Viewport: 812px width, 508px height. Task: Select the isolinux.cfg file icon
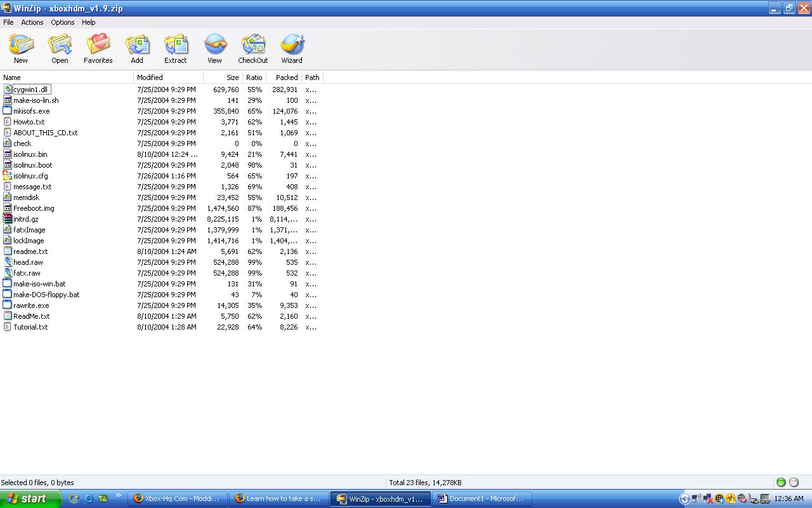(8, 176)
